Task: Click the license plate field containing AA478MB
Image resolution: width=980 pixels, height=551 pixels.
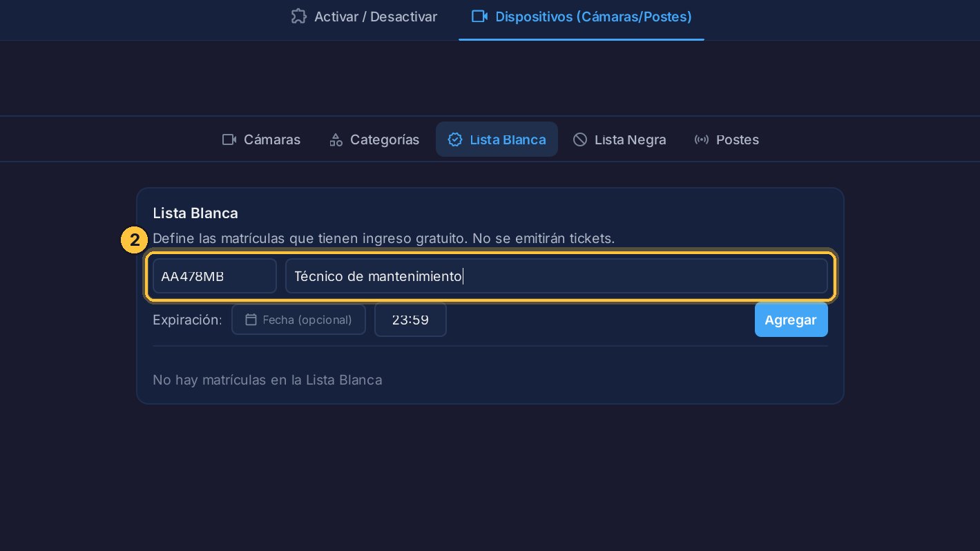Action: click(x=215, y=276)
